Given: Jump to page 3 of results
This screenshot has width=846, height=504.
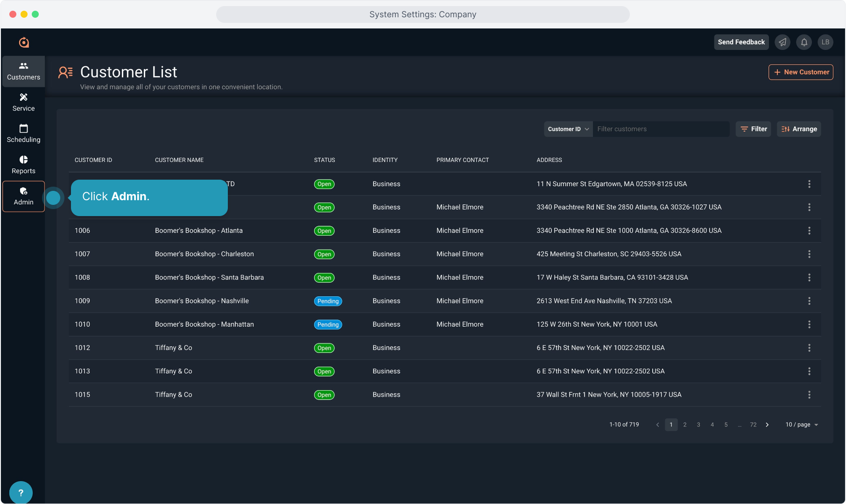Looking at the screenshot, I should point(698,425).
